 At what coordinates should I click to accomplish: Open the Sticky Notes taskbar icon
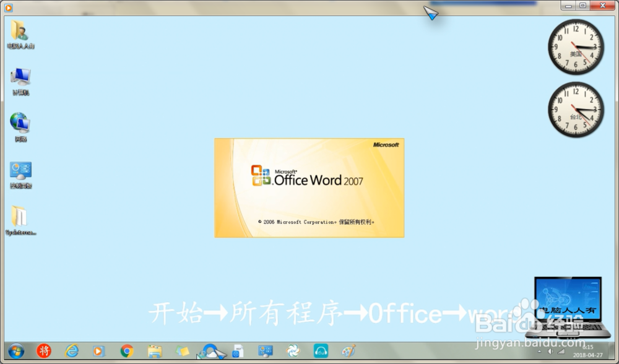click(183, 351)
